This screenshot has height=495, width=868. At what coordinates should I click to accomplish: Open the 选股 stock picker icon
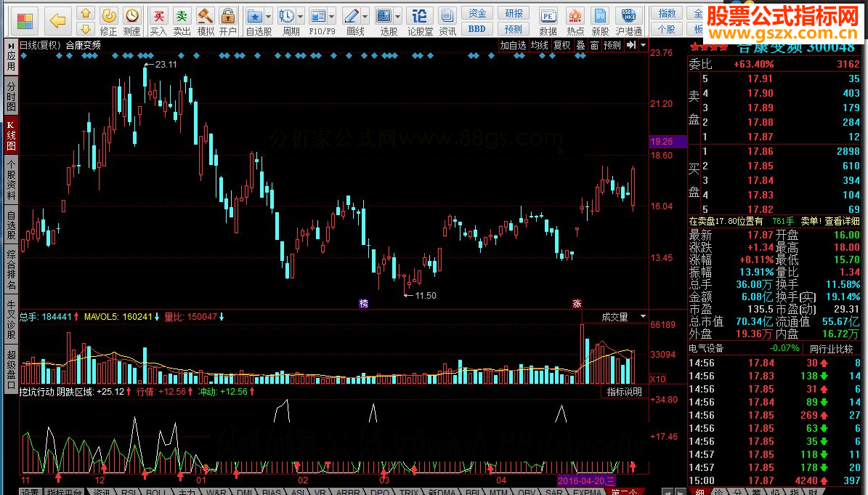click(x=384, y=17)
